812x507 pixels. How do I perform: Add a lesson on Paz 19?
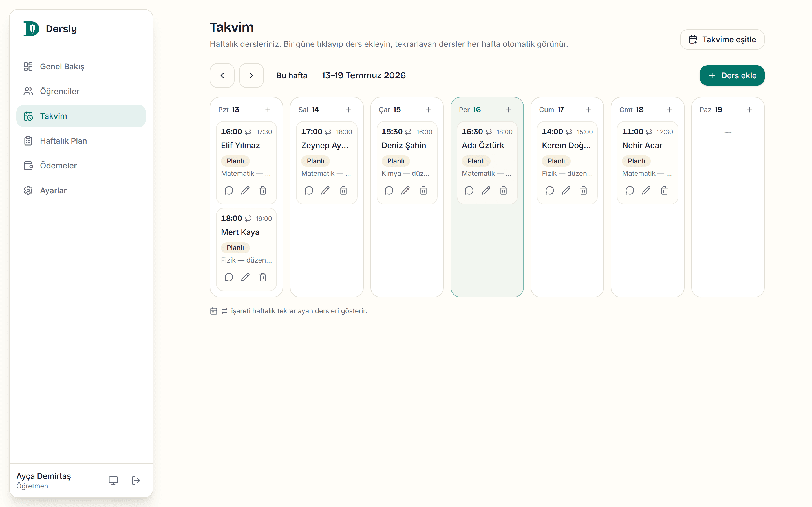click(x=749, y=110)
